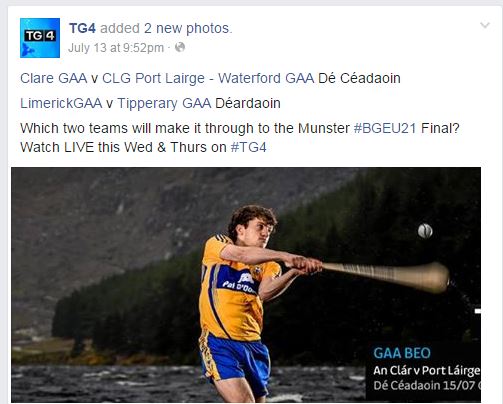Select the #TG4 hashtag
503x404 pixels.
pos(249,147)
